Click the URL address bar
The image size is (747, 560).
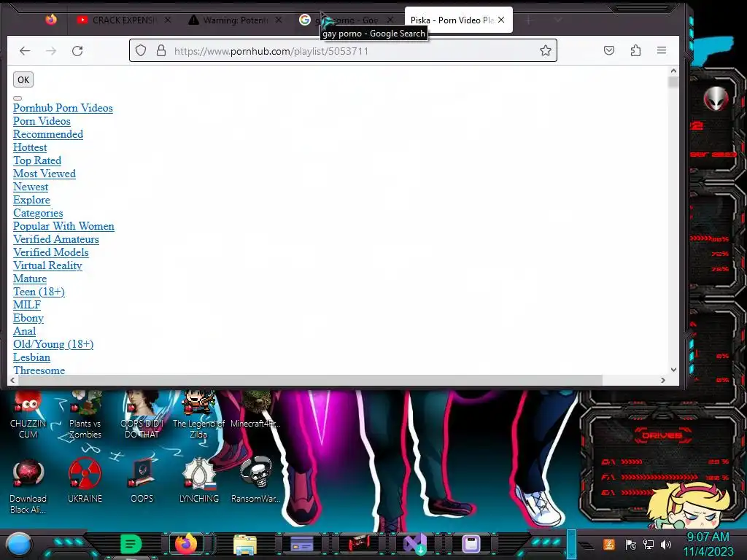point(343,50)
